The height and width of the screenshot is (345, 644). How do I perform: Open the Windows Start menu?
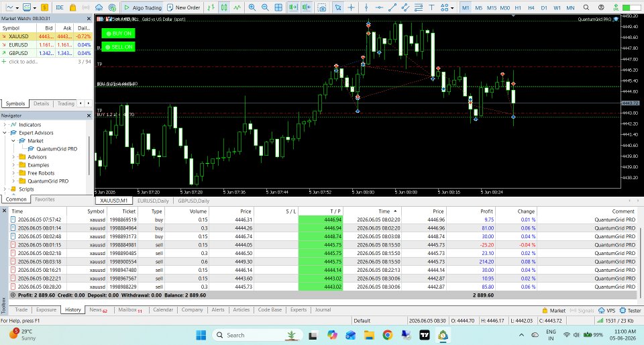coord(201,335)
